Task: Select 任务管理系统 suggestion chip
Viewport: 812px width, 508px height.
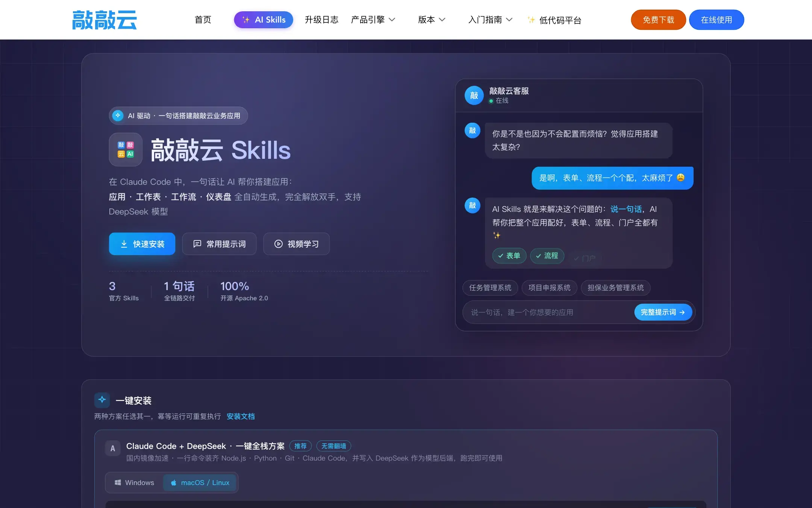Action: click(490, 288)
